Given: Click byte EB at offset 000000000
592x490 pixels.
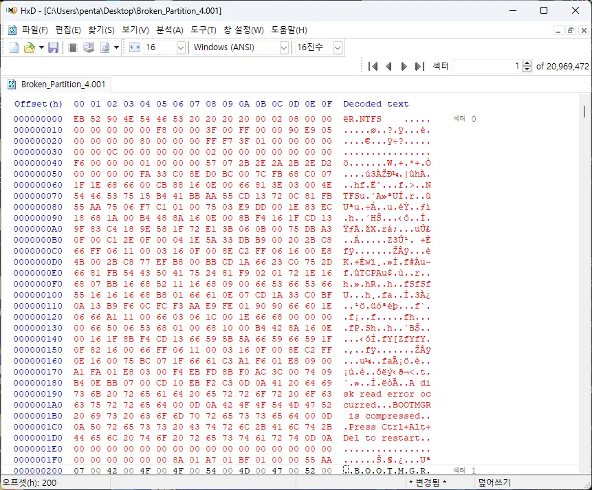Looking at the screenshot, I should click(79, 119).
